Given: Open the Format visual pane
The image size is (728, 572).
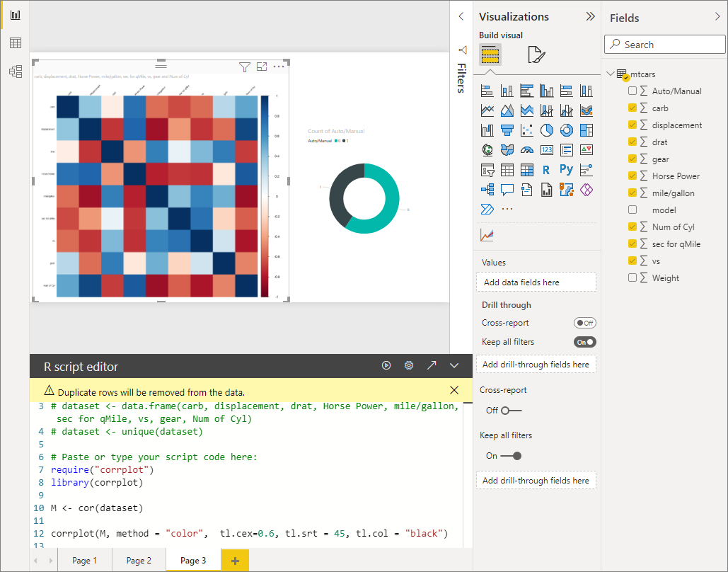Looking at the screenshot, I should point(536,55).
